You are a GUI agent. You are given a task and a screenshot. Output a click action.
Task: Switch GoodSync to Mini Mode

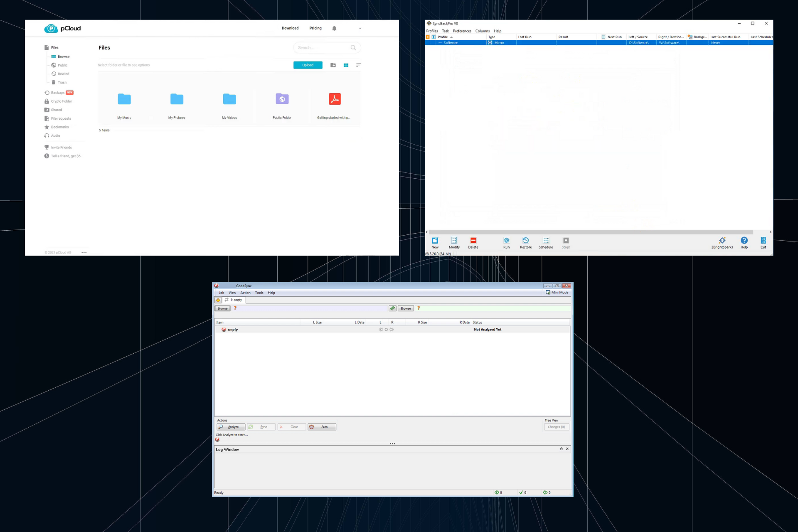pos(557,293)
